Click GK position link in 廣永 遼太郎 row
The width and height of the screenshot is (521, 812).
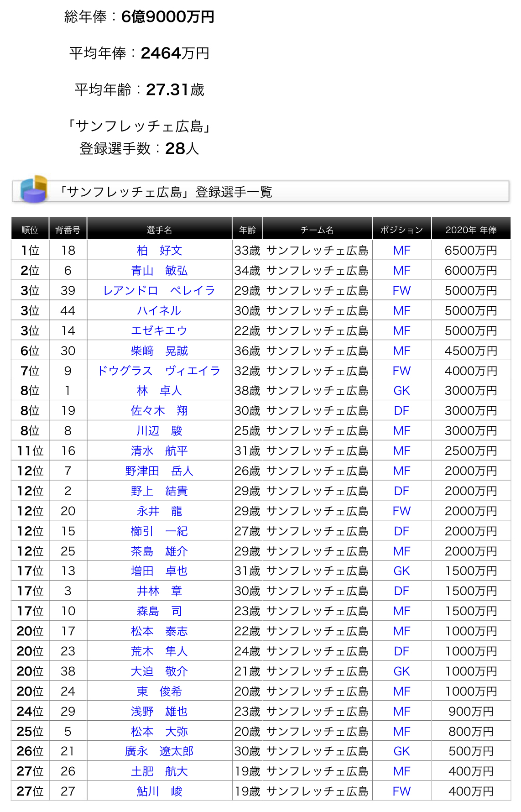(401, 751)
